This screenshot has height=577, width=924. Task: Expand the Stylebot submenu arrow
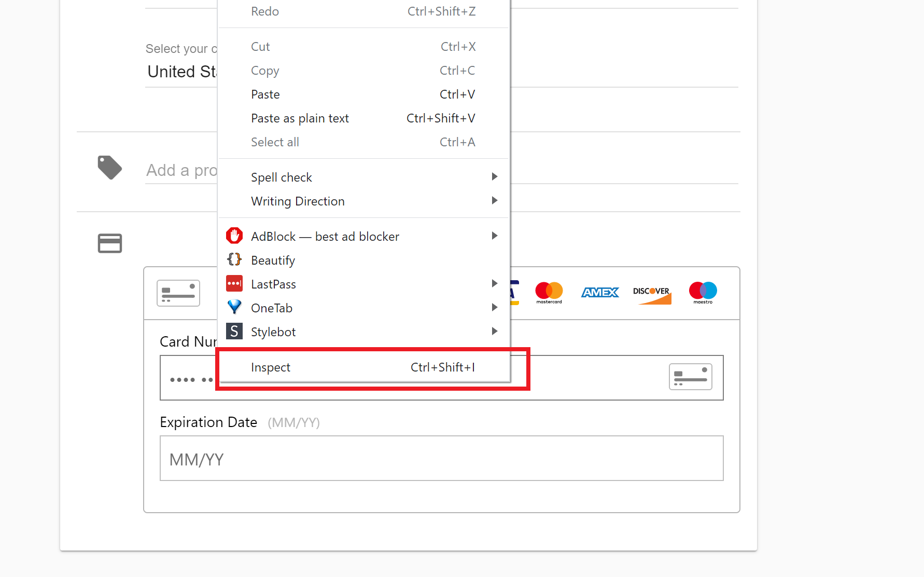pos(495,331)
